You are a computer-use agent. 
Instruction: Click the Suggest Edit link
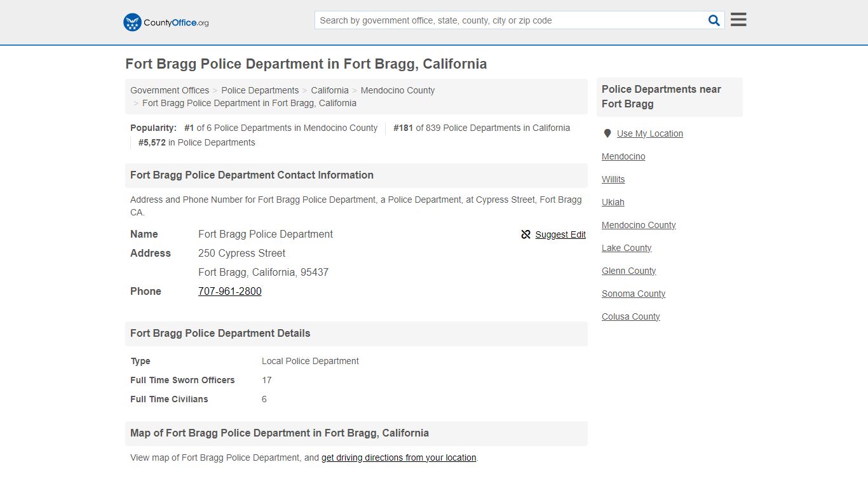560,234
